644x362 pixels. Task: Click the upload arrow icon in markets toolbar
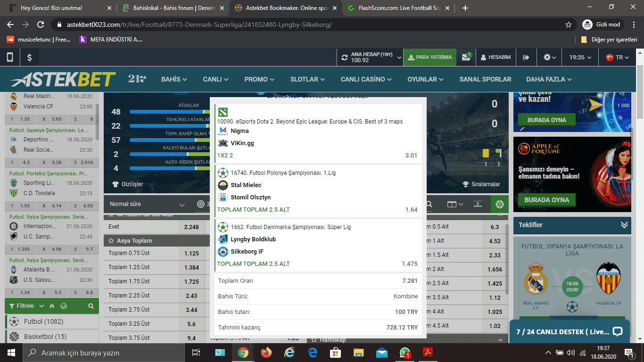478,204
